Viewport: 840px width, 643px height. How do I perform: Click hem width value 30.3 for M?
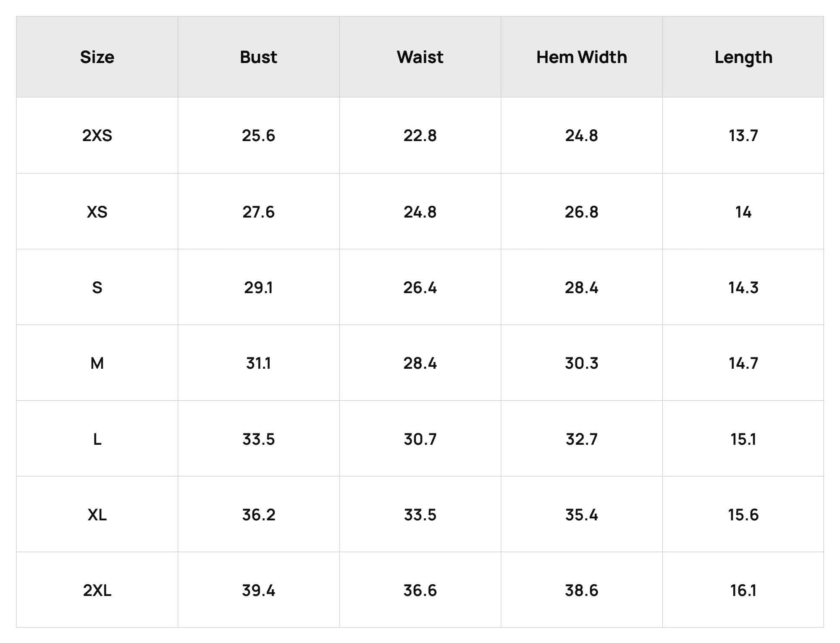pyautogui.click(x=582, y=363)
